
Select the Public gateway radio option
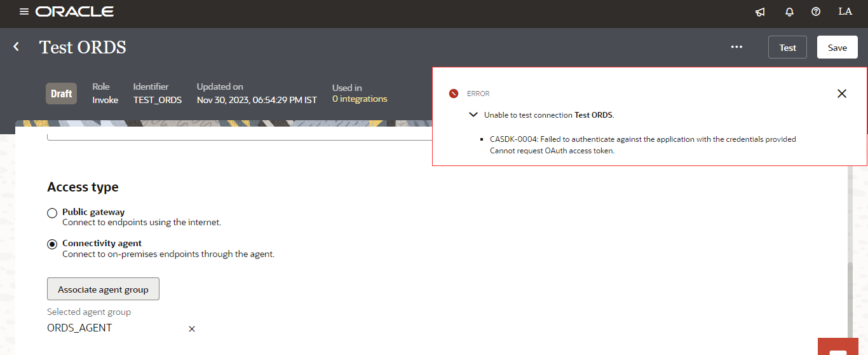pos(53,212)
